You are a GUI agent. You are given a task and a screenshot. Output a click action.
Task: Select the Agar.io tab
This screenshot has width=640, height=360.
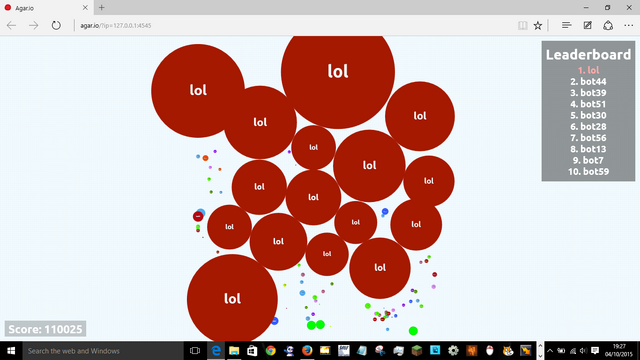[46, 7]
